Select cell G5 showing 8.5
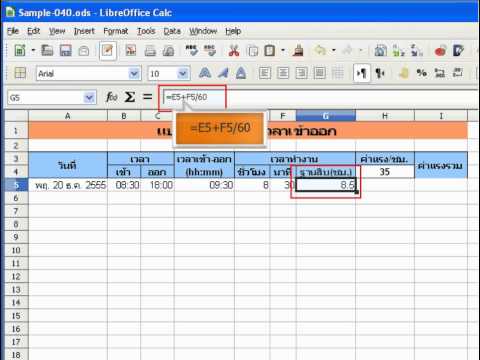This screenshot has width=480, height=360. click(326, 185)
